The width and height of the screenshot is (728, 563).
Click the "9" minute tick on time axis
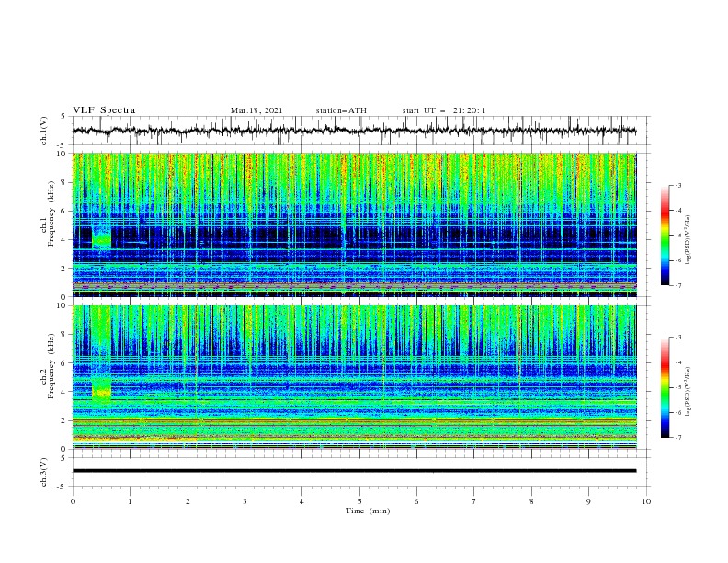(x=588, y=501)
